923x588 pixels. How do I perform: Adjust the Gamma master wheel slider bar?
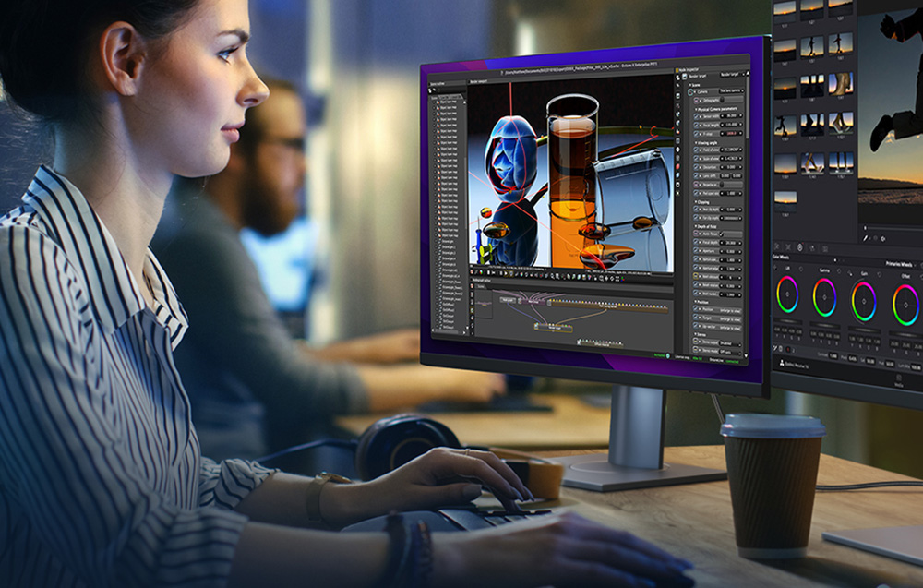coord(824,324)
